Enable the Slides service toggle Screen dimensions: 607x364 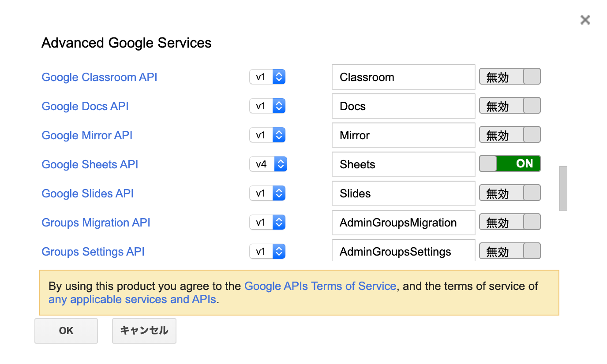pyautogui.click(x=510, y=193)
